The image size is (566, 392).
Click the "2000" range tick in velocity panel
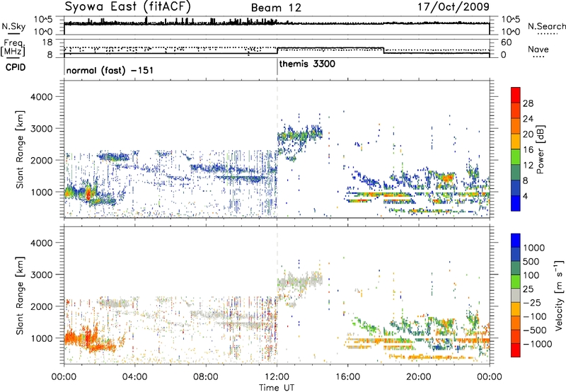coord(42,306)
